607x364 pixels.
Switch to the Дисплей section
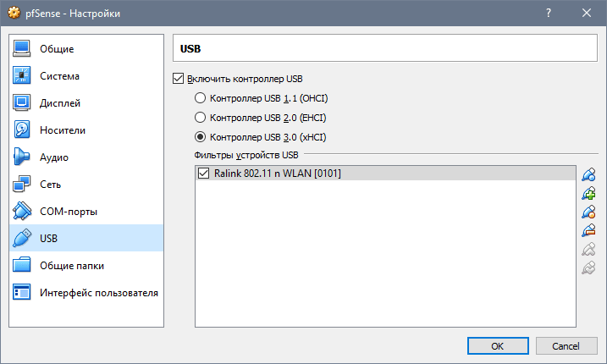(x=60, y=103)
